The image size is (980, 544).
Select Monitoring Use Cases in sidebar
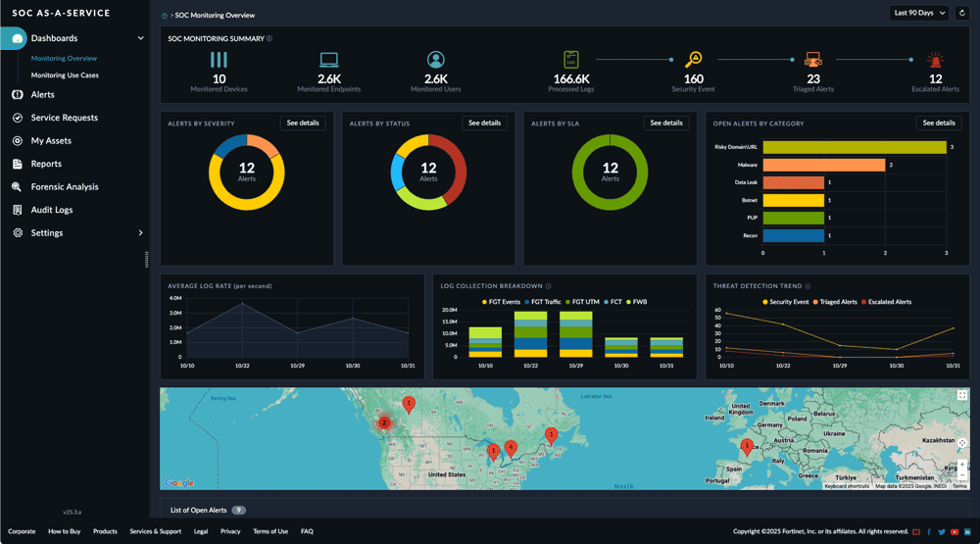65,75
